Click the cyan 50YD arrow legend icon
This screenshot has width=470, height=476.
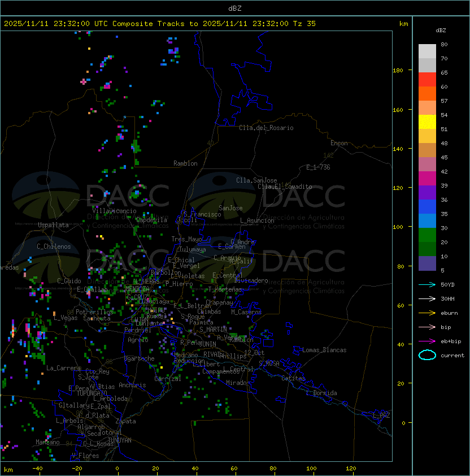coord(427,285)
